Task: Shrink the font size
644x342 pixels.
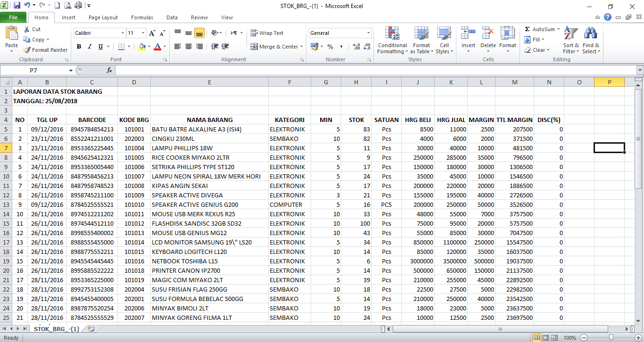Action: click(162, 33)
